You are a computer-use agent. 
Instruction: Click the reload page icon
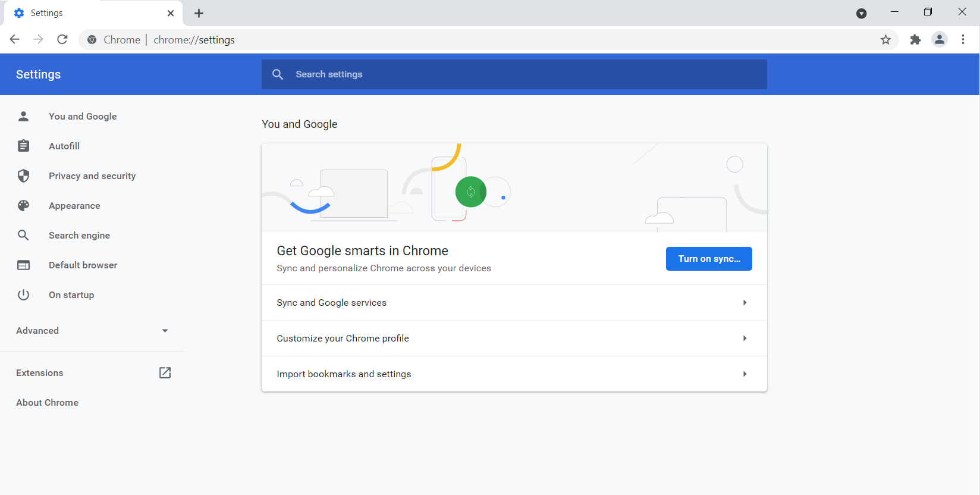62,39
